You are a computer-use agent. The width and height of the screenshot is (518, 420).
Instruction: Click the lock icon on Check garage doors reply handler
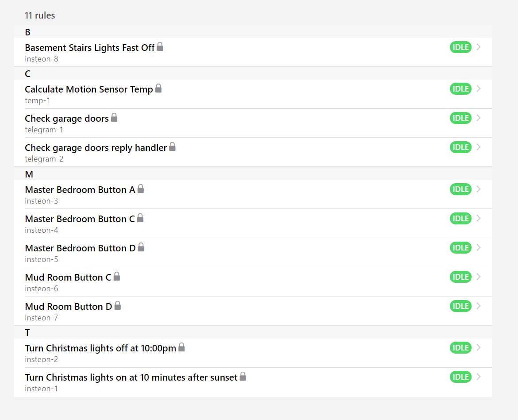172,146
